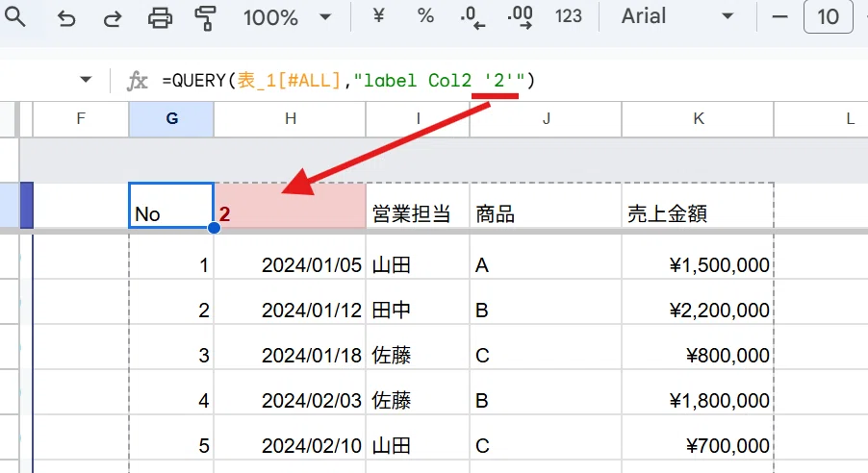Viewport: 868px width, 473px height.
Task: Select the '商品' header cell
Action: pyautogui.click(x=546, y=205)
